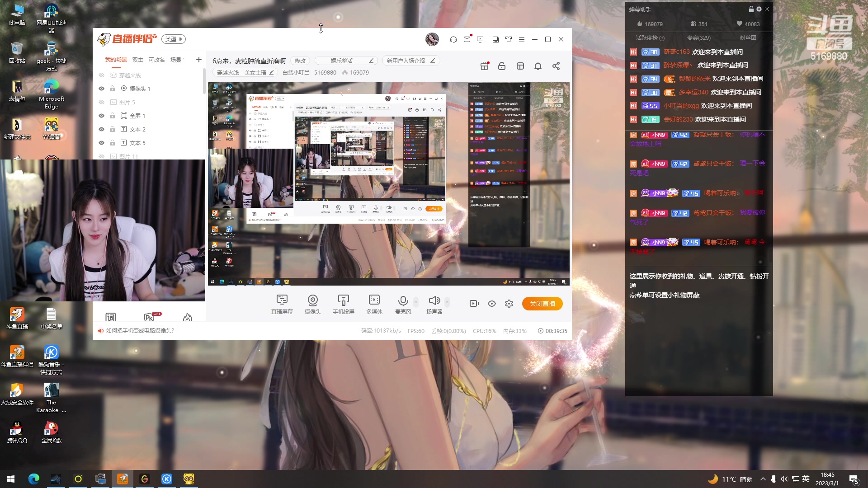Show hidden icons arrow in system tray
The height and width of the screenshot is (488, 868).
click(x=763, y=479)
